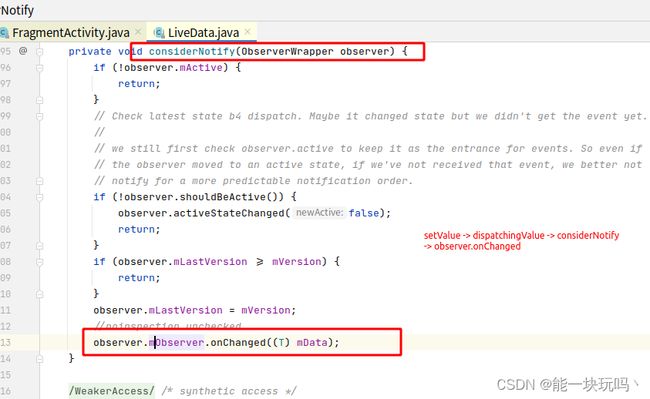Click the fold end marker of considerNotify's closing brace

tap(39, 359)
